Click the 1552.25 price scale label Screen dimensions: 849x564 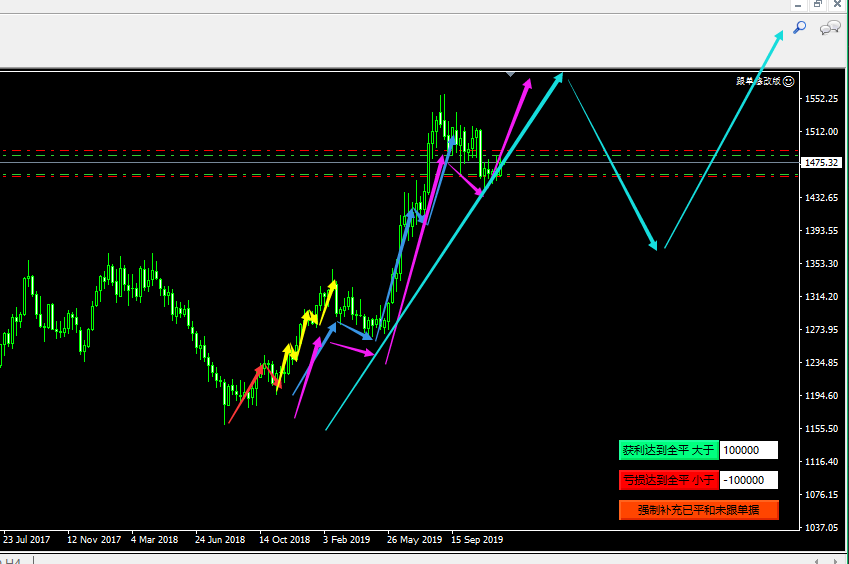pyautogui.click(x=821, y=99)
